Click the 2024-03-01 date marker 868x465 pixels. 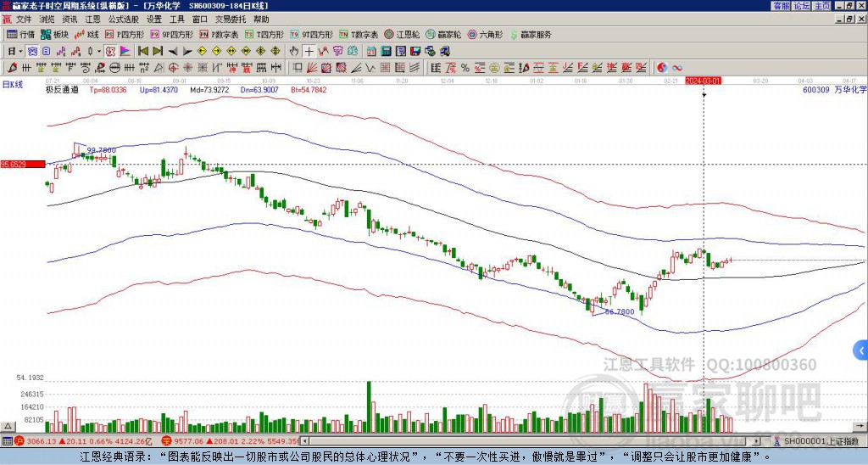pyautogui.click(x=703, y=81)
